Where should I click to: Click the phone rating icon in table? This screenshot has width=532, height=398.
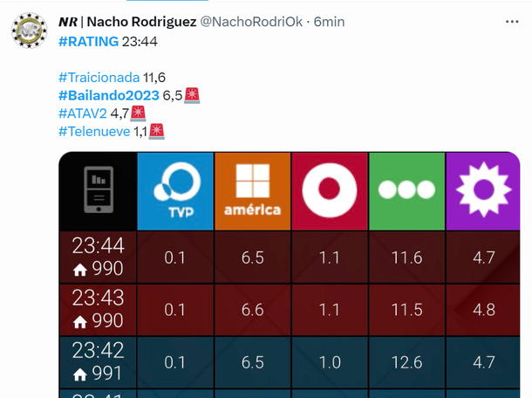99,189
